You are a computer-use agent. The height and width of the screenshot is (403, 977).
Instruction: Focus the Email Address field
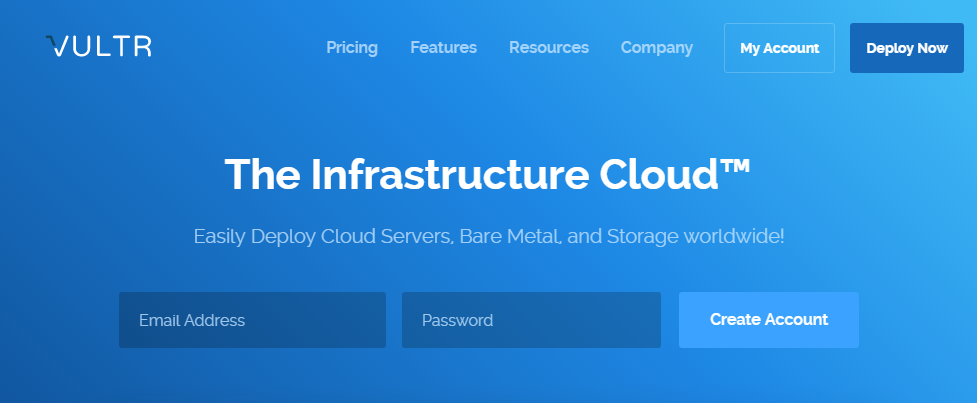click(x=252, y=320)
